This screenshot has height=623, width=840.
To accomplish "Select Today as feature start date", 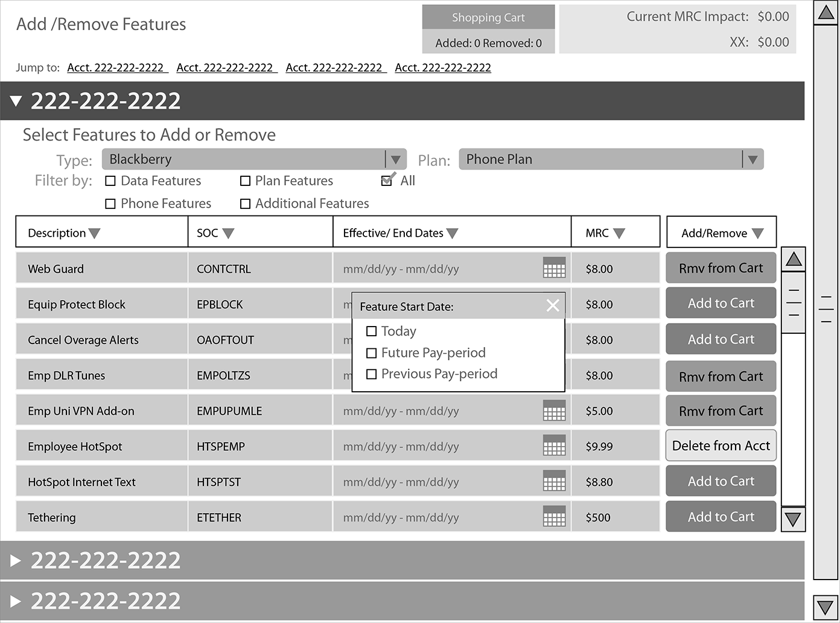I will pyautogui.click(x=372, y=331).
